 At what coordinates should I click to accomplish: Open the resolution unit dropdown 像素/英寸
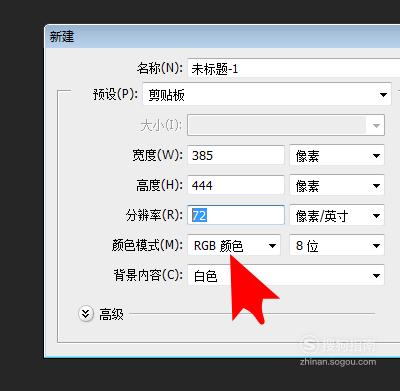pos(337,215)
